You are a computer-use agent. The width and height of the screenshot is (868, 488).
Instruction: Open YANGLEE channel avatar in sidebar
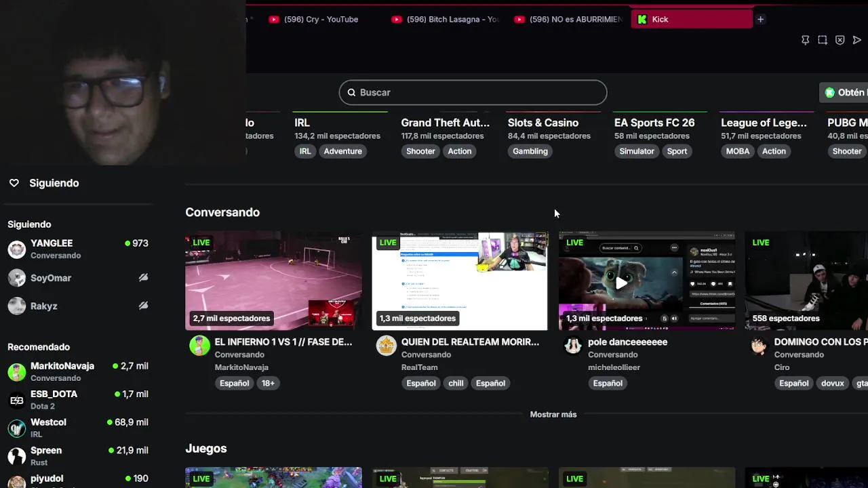click(17, 249)
